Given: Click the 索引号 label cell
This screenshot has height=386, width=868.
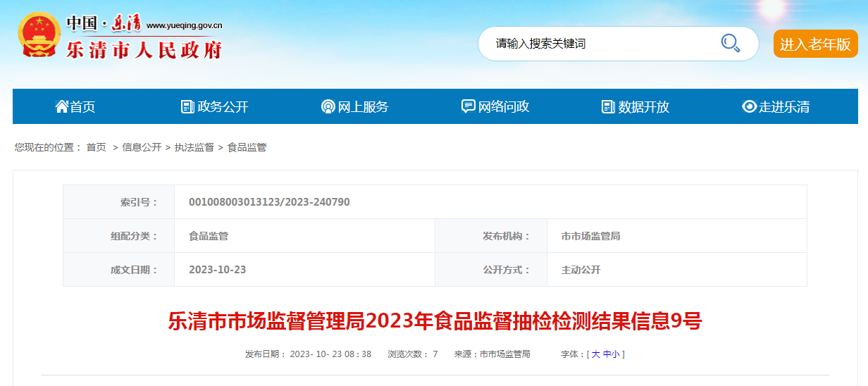Looking at the screenshot, I should 119,202.
